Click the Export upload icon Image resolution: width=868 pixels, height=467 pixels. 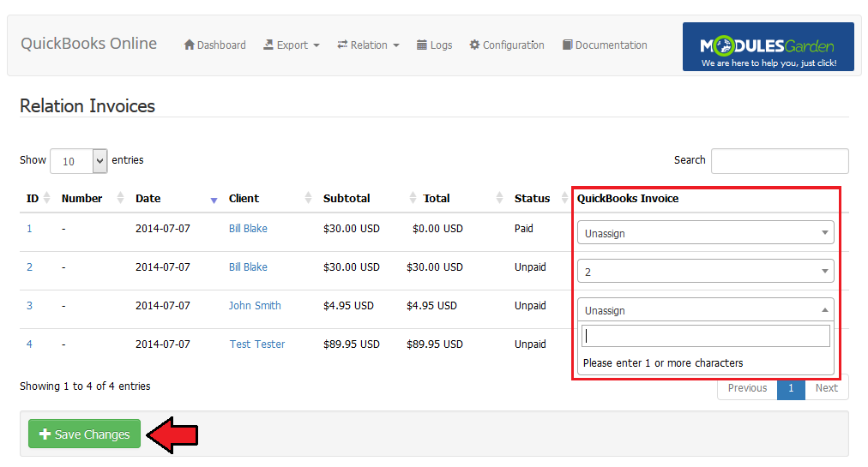point(268,45)
